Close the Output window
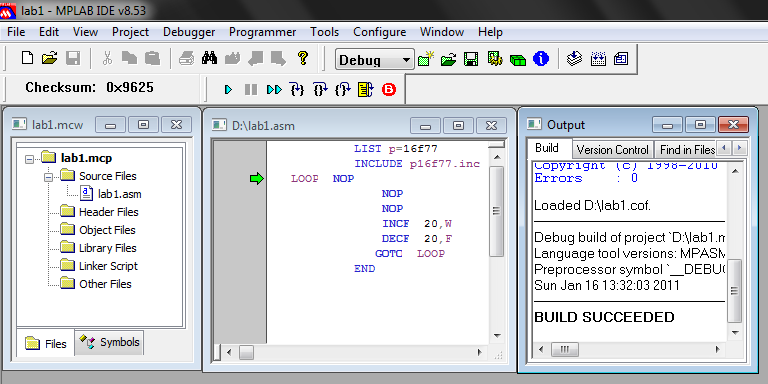Screen dimensions: 768x384 (733, 124)
